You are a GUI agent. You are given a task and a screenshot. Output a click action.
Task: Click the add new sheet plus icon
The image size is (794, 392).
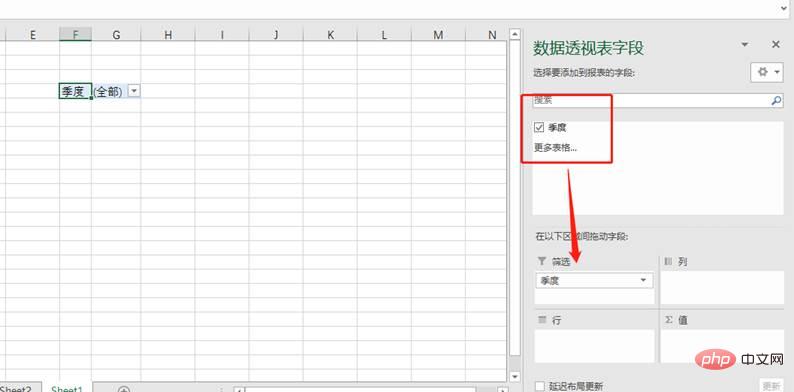124,389
